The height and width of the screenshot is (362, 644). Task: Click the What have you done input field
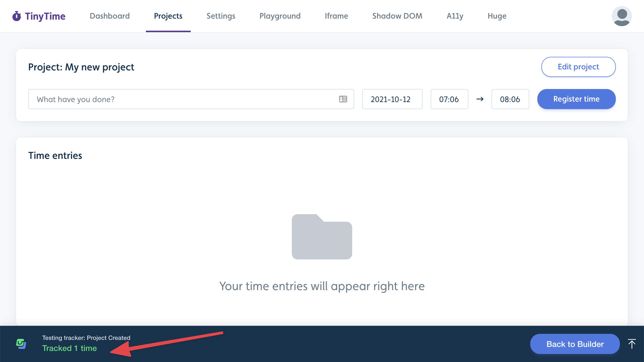click(191, 99)
